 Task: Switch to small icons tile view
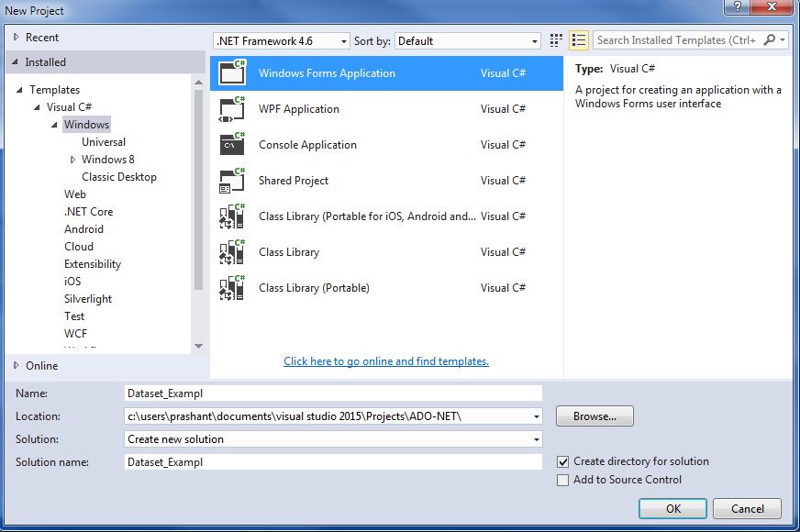(556, 40)
